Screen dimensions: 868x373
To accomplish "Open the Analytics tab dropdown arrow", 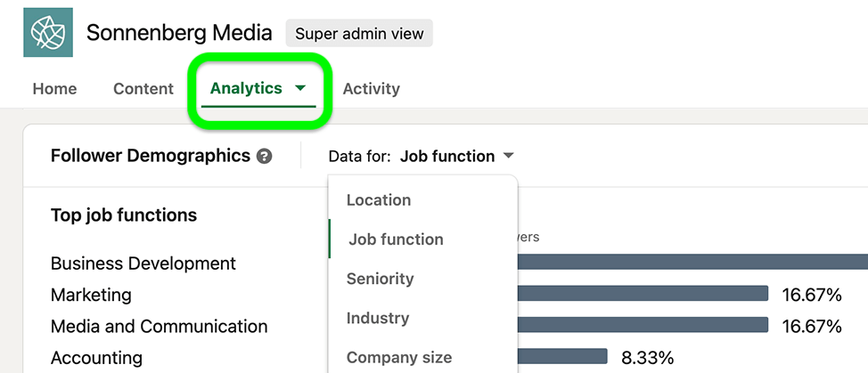I will click(300, 88).
